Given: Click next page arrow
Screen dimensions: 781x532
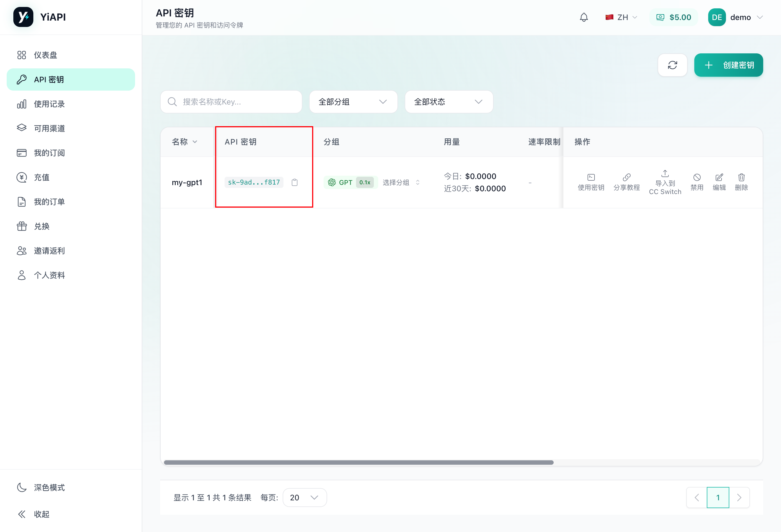Looking at the screenshot, I should tap(739, 497).
